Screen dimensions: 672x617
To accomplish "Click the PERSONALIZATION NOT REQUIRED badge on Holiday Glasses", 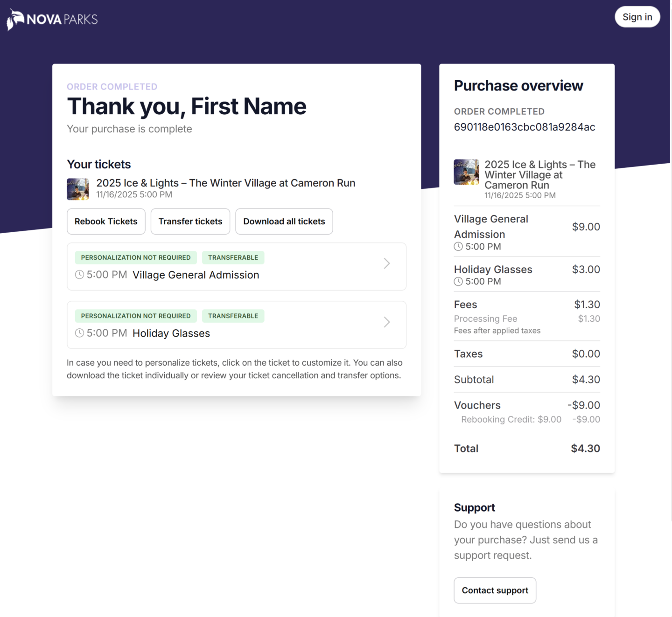I will [x=135, y=316].
